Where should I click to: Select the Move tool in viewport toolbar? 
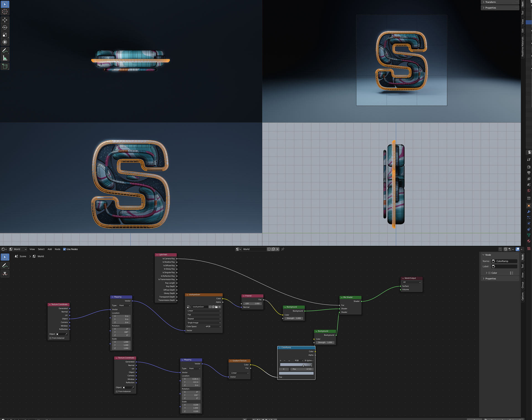(5, 20)
